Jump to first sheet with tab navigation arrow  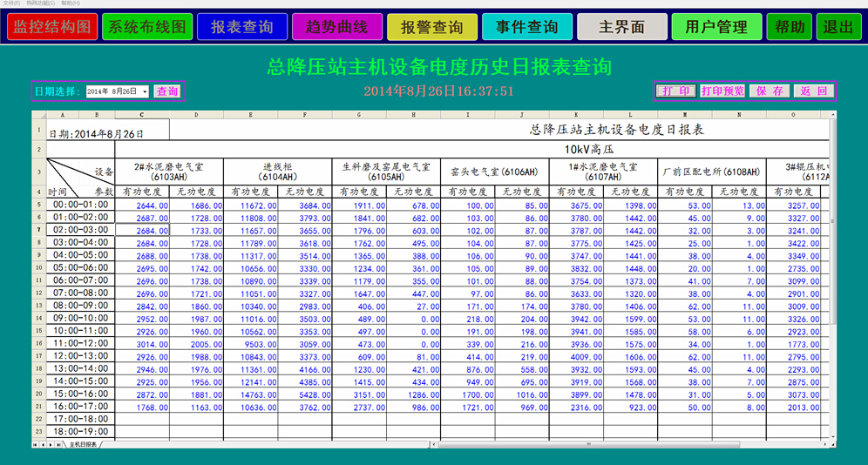(x=36, y=444)
